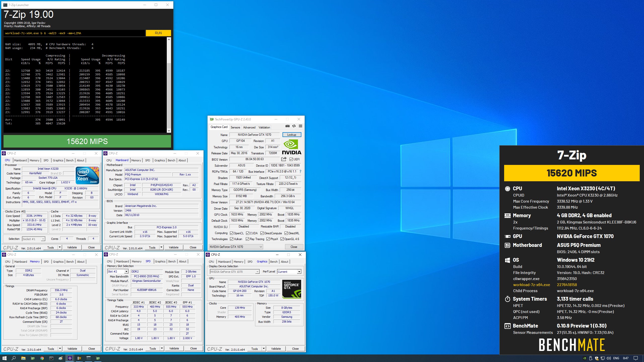Click the NVIDIA logo in GPU-Z
644x362 pixels.
[x=292, y=147]
